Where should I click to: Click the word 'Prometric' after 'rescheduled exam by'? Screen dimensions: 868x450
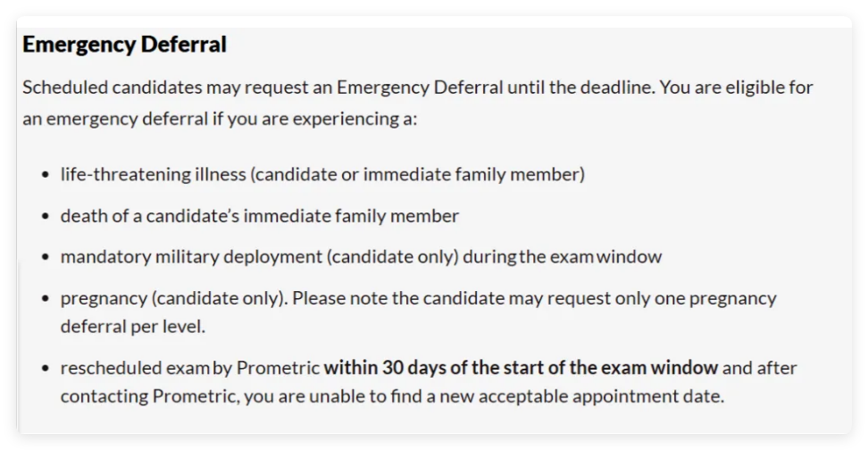(278, 368)
